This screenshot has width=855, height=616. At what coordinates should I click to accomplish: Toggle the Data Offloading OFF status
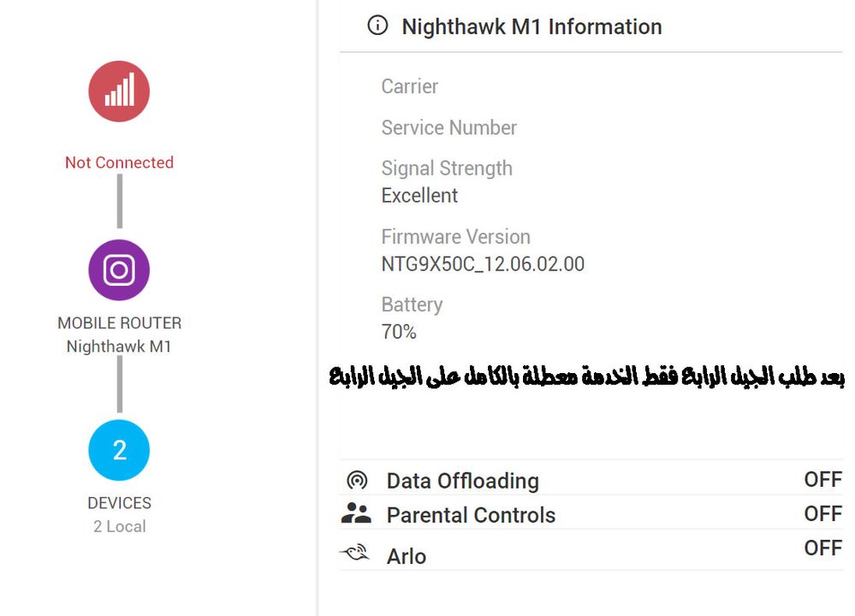point(822,480)
